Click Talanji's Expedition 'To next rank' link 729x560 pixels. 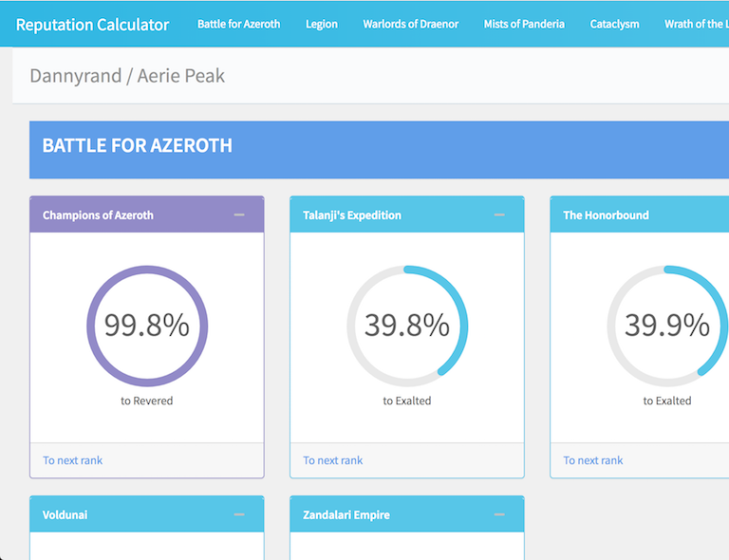tap(333, 460)
